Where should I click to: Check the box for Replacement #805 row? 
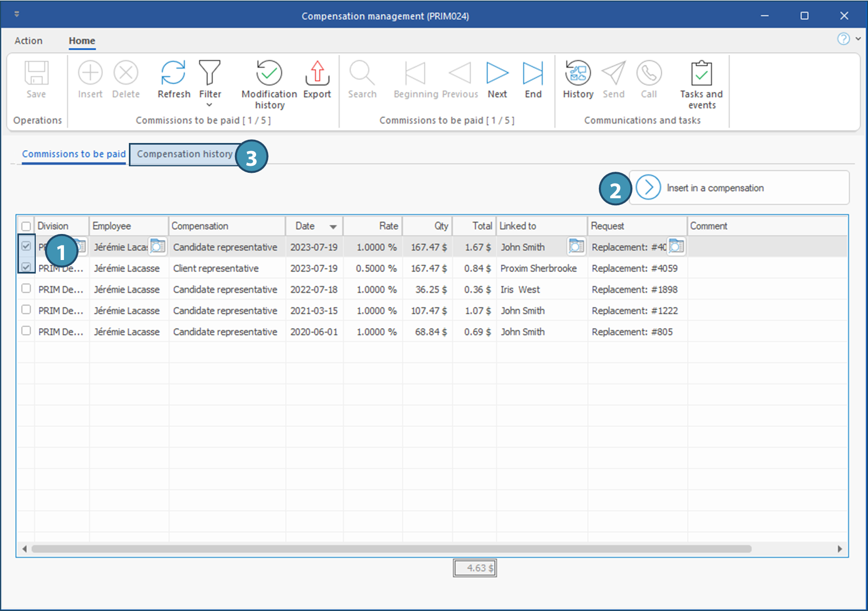26,331
